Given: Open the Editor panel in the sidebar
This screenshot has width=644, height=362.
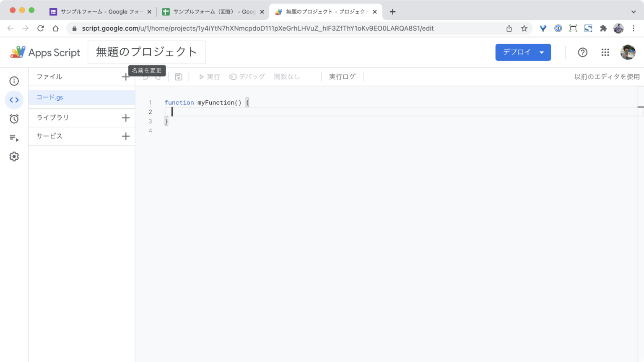Looking at the screenshot, I should (14, 100).
